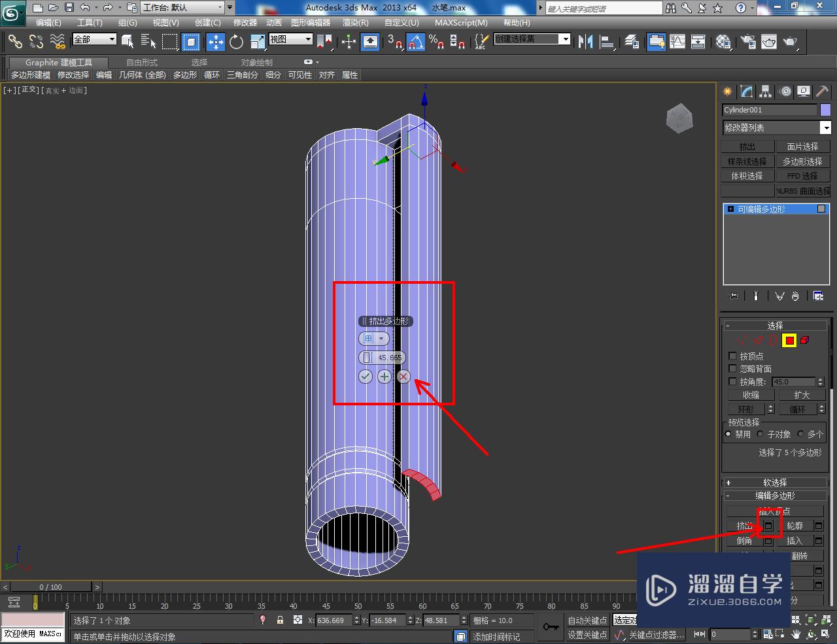Open the Curve Editor

pyautogui.click(x=677, y=42)
